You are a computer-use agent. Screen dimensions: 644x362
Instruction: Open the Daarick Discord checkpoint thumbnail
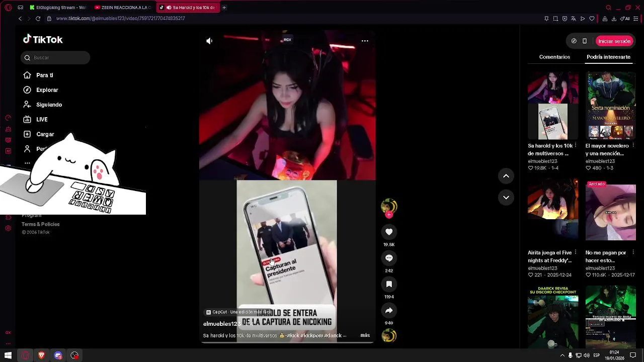[553, 317]
